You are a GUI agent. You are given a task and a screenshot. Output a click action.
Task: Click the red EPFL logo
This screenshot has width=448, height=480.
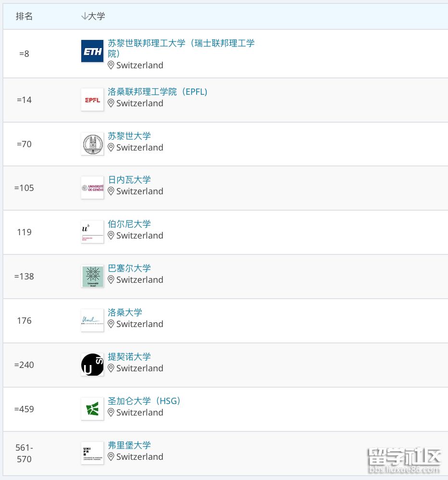coord(92,100)
